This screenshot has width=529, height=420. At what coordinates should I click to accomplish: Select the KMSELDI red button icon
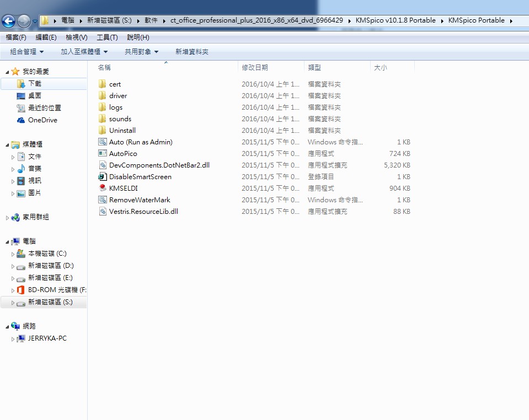103,188
